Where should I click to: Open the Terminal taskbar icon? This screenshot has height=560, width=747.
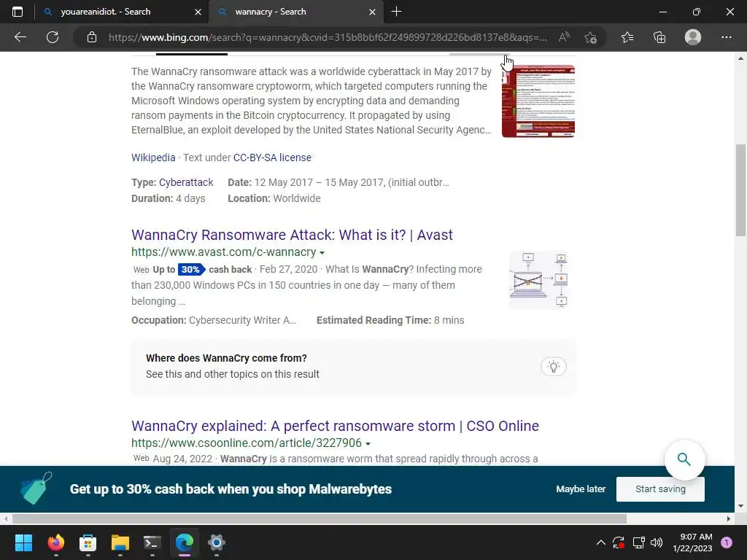click(x=152, y=542)
